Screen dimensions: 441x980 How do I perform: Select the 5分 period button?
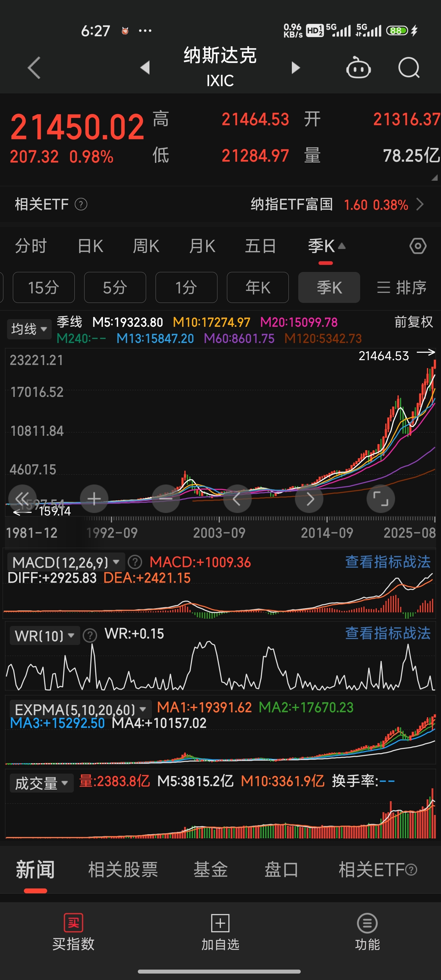click(115, 287)
